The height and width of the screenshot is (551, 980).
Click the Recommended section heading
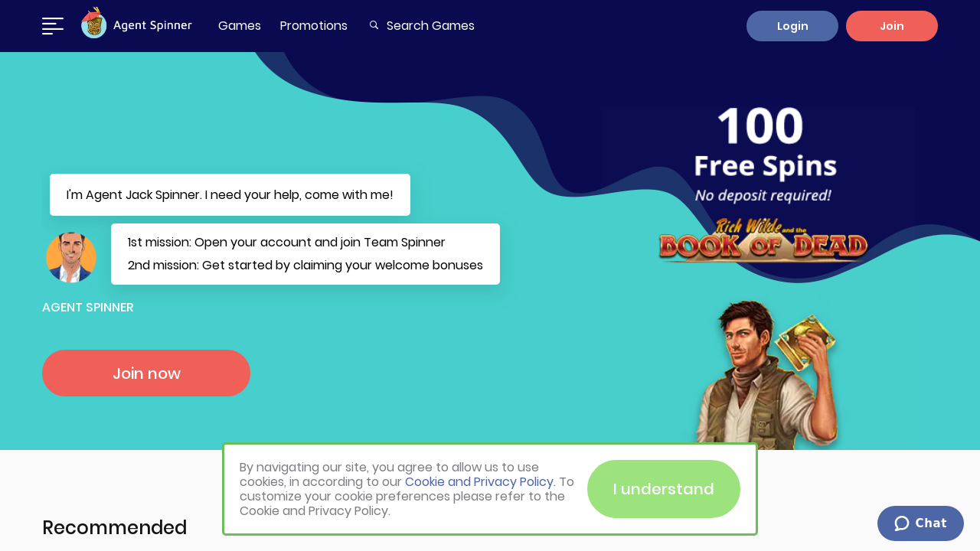coord(115,527)
